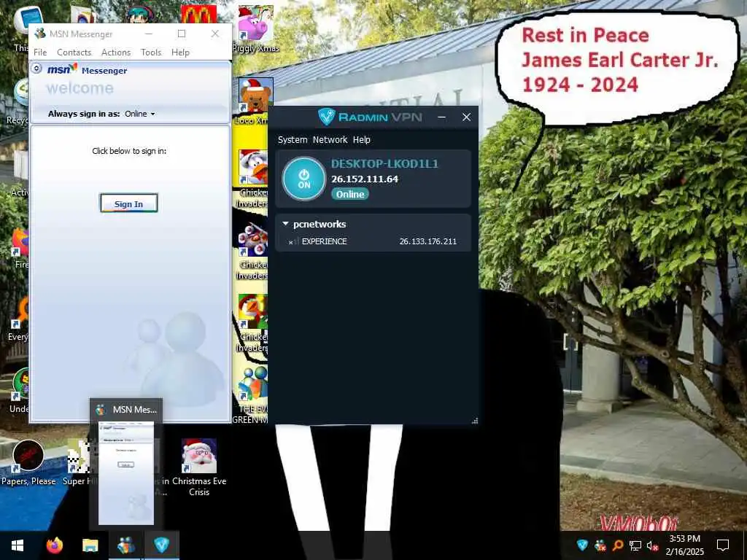Click the 26.152.111.64 IP address
This screenshot has height=560, width=747.
coord(365,179)
